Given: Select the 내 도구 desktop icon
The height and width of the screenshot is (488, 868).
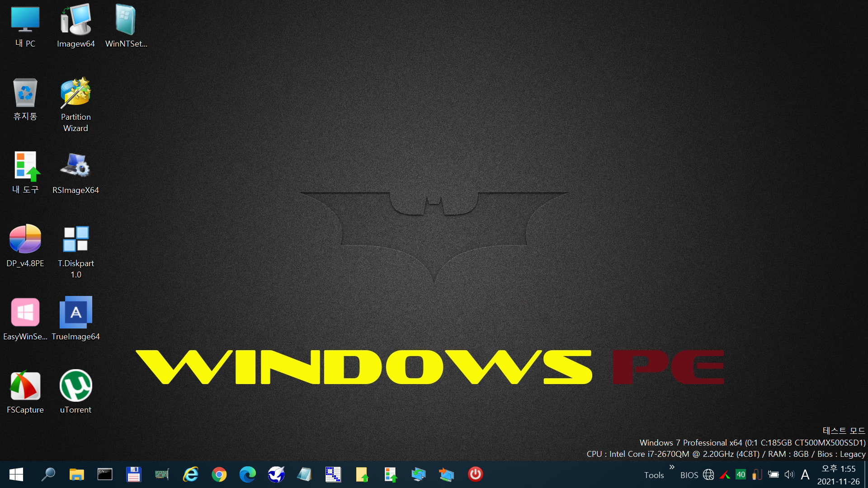Looking at the screenshot, I should (x=25, y=172).
